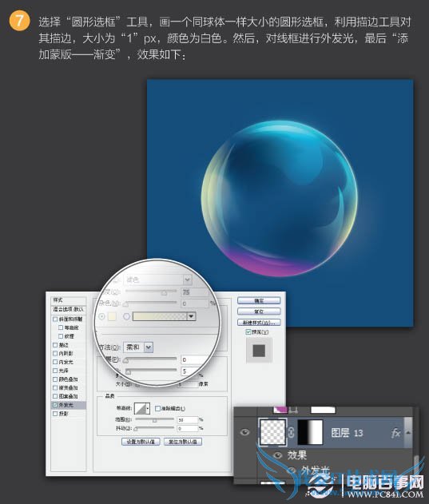The height and width of the screenshot is (504, 429).
Task: Click the 范围 value field showing 50
Action: (x=188, y=420)
